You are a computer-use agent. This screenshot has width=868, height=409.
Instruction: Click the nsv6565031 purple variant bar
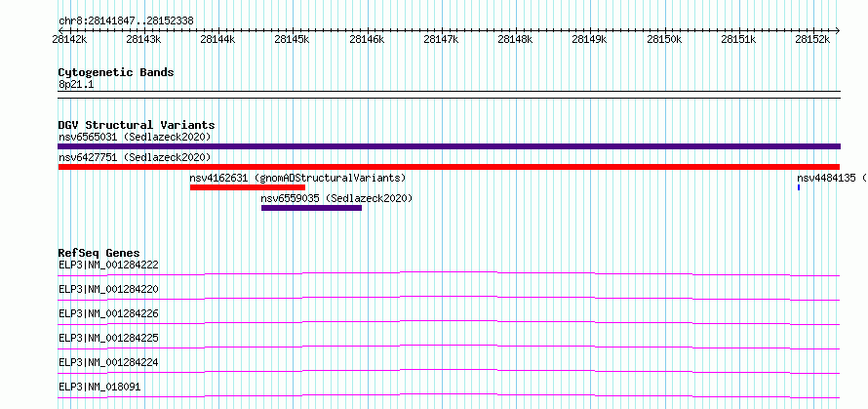pos(449,146)
